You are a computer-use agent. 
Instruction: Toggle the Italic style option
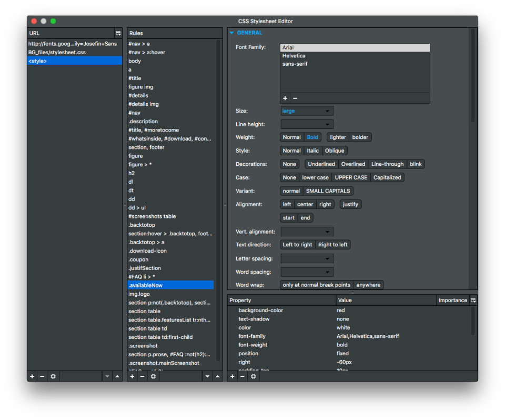coord(312,151)
